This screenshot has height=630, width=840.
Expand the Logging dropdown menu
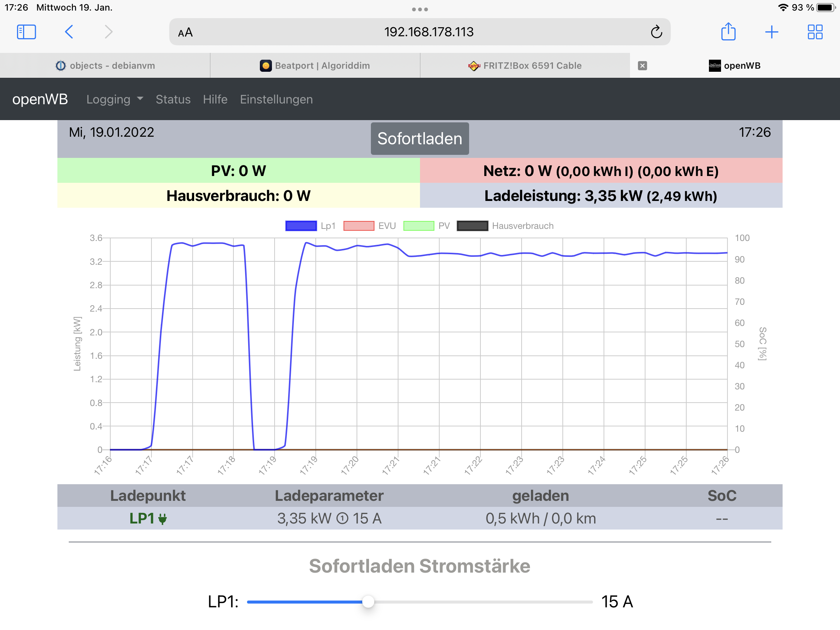click(115, 99)
